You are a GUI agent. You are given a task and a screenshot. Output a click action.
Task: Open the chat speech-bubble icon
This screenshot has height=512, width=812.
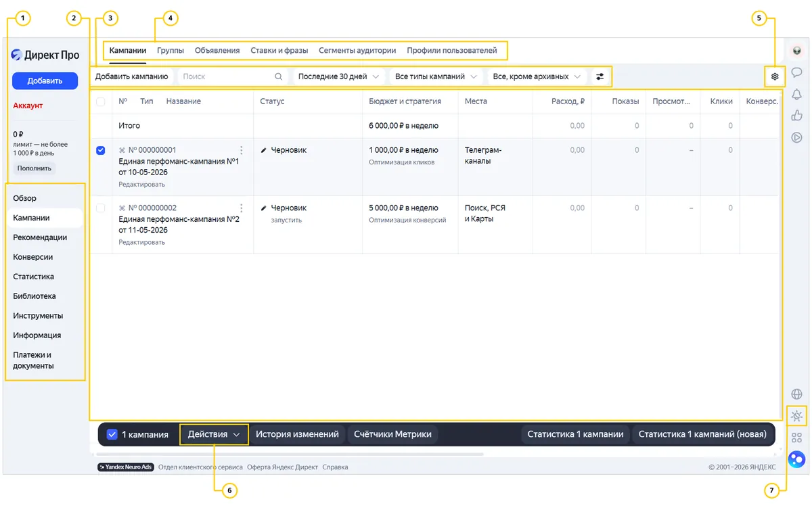[x=796, y=72]
